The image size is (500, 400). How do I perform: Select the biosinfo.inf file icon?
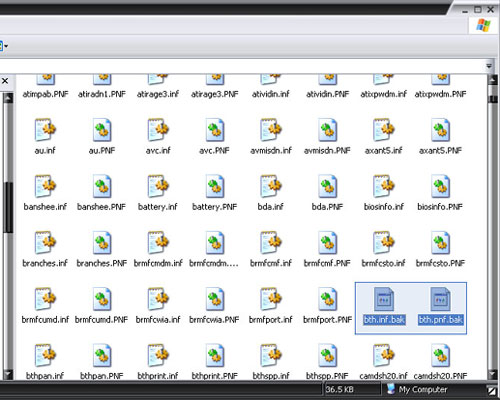[x=384, y=186]
